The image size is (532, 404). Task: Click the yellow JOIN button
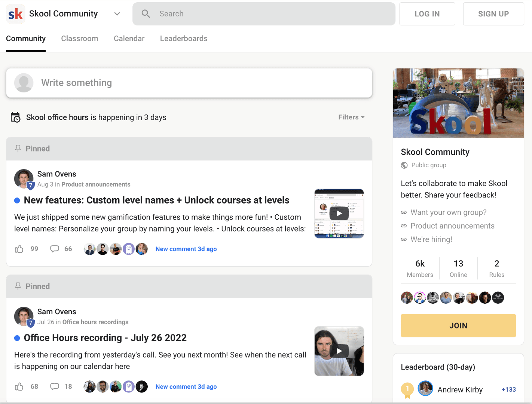[x=458, y=325]
